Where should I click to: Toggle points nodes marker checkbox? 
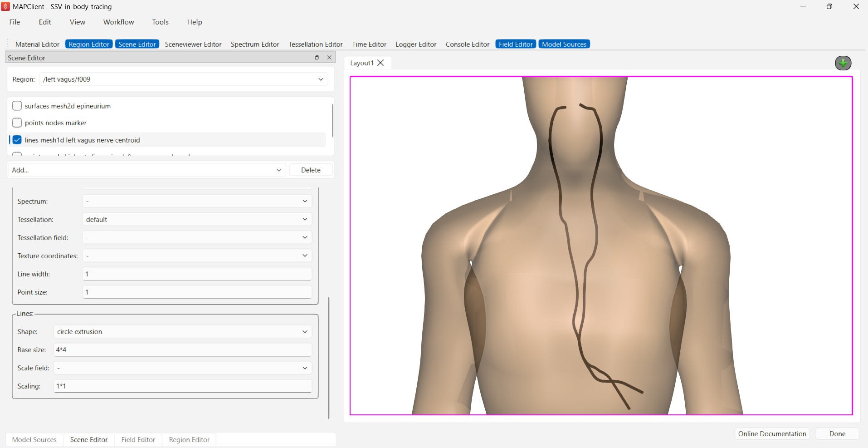(x=17, y=123)
